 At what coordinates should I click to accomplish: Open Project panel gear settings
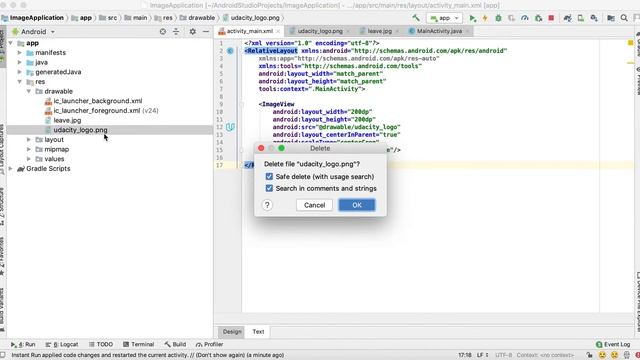point(192,31)
